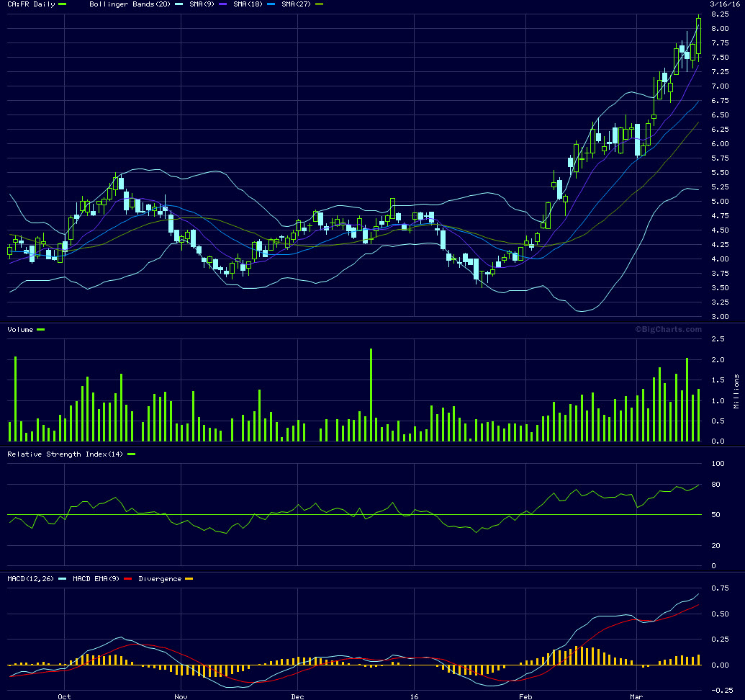This screenshot has height=700, width=745.
Task: Click the blue SMA(18) legend swatch
Action: click(x=271, y=4)
